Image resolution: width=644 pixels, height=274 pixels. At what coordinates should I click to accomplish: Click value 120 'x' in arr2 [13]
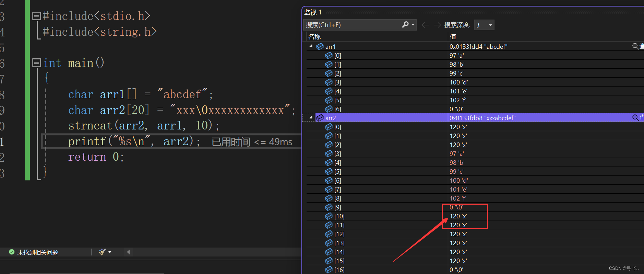click(458, 243)
